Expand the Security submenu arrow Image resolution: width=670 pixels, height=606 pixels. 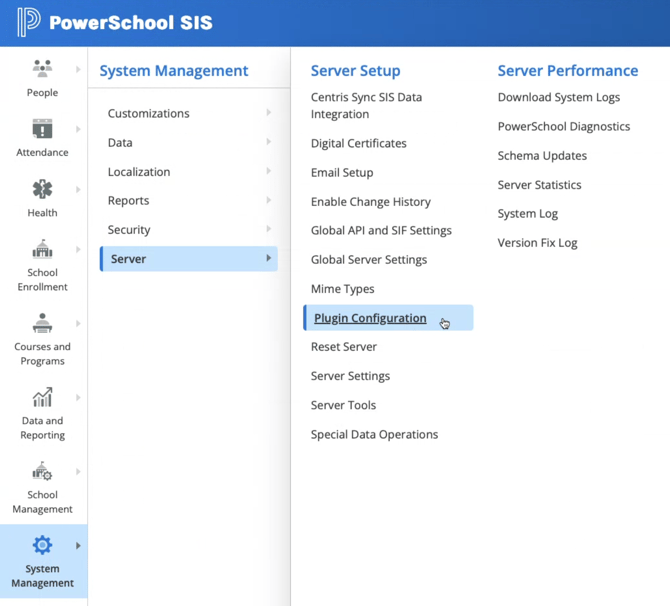point(268,229)
